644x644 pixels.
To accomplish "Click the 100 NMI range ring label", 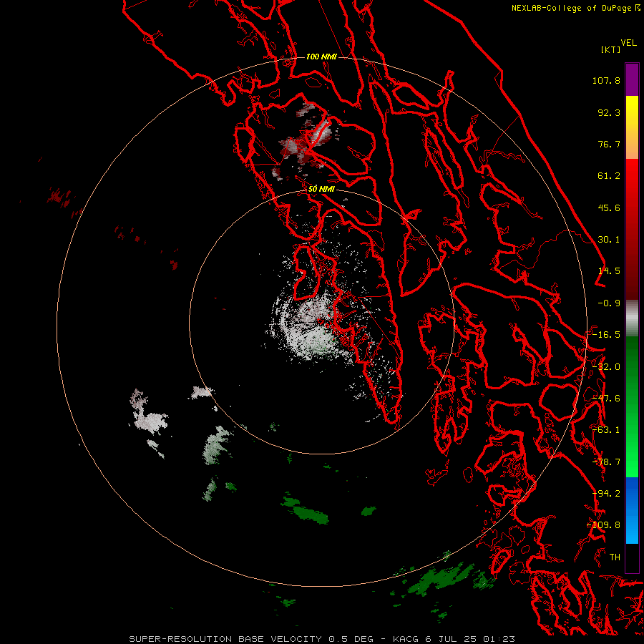I will coord(321,57).
